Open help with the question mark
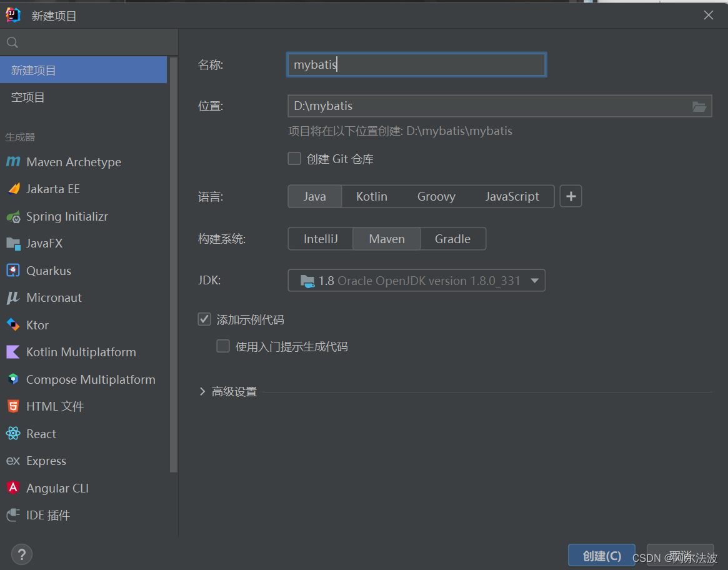 [21, 554]
